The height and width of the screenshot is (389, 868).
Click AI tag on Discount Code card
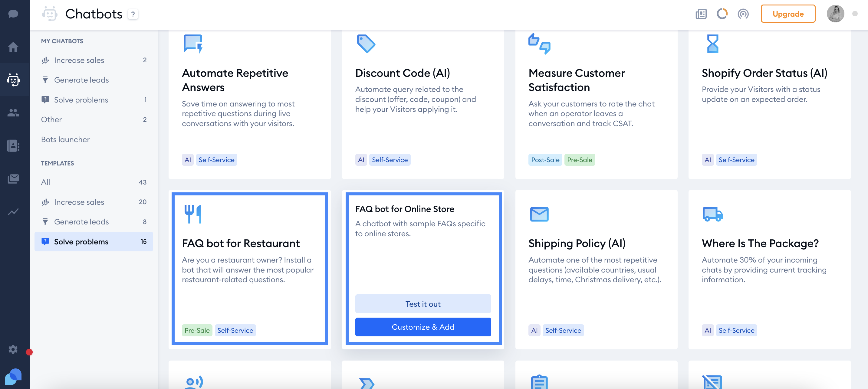tap(361, 160)
